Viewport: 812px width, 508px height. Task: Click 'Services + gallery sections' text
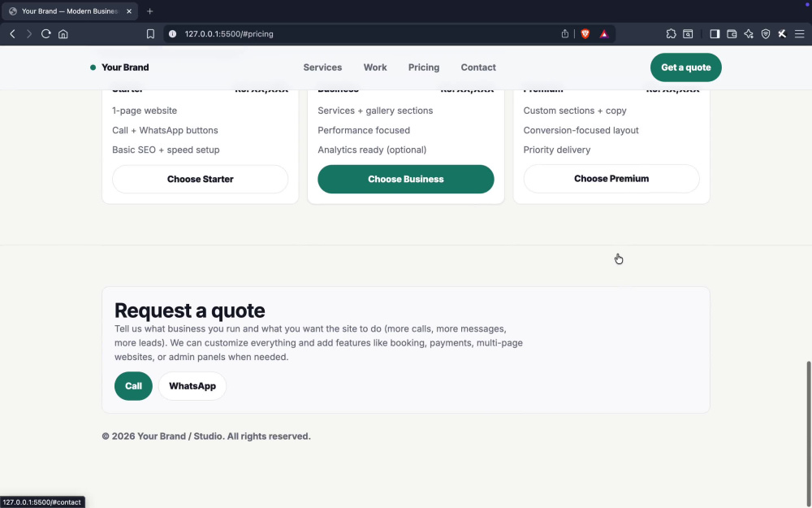point(375,111)
